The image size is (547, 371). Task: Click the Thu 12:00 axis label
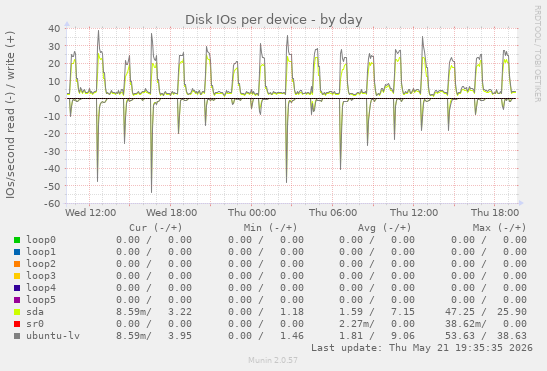tap(414, 213)
